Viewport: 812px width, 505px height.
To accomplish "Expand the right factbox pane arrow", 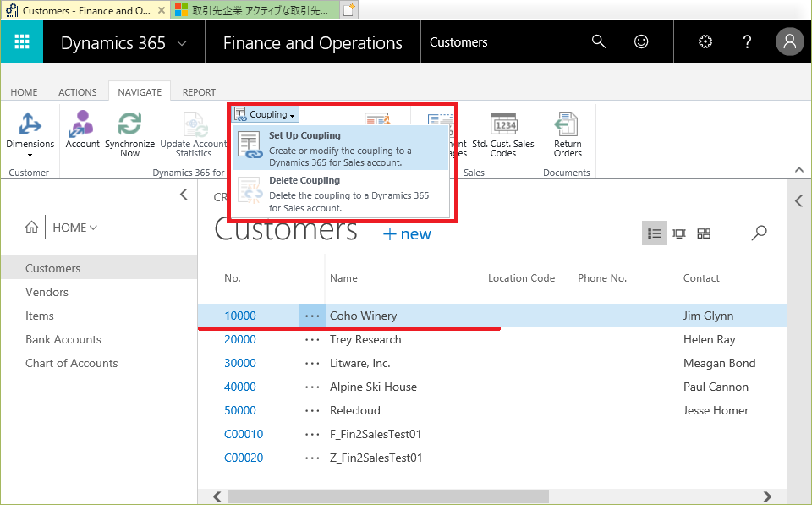I will [798, 201].
